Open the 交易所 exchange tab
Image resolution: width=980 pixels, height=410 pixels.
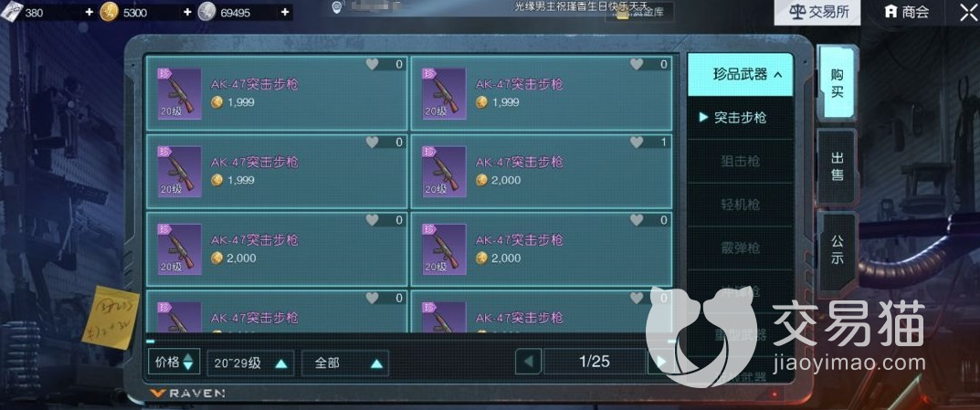click(817, 12)
